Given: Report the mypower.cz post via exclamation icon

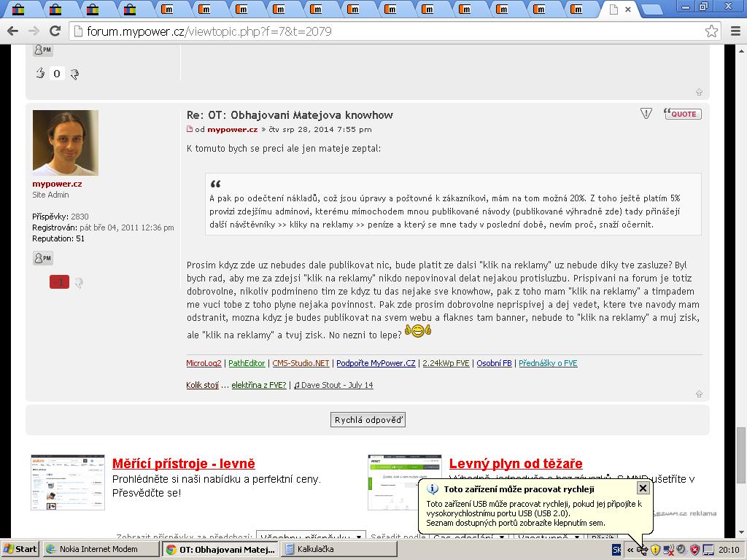Looking at the screenshot, I should pyautogui.click(x=646, y=114).
